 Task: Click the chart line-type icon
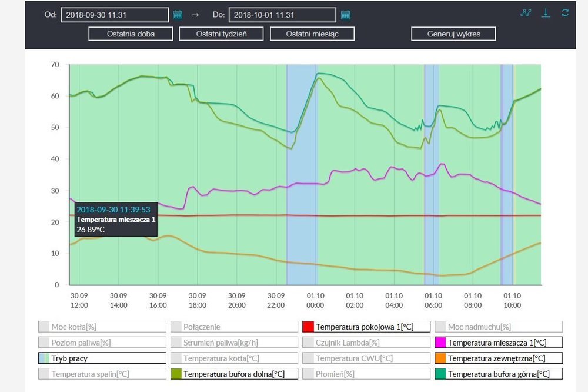pos(526,13)
